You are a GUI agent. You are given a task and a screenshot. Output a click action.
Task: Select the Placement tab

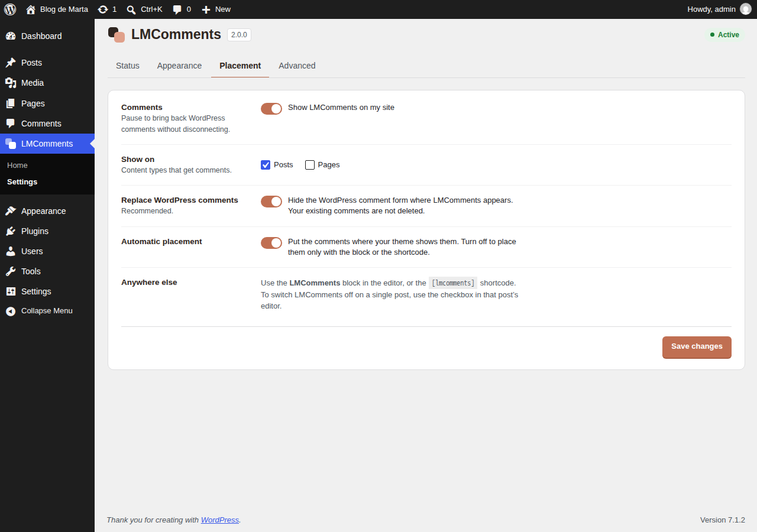click(240, 66)
